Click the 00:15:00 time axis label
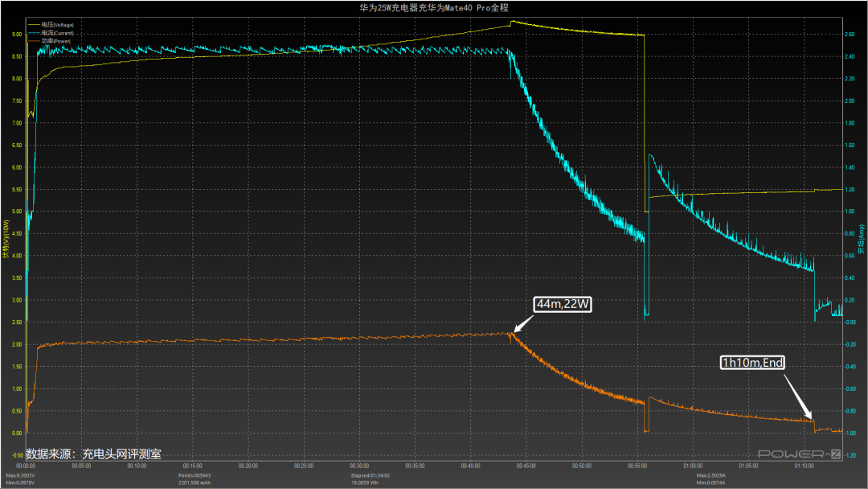 click(x=193, y=466)
